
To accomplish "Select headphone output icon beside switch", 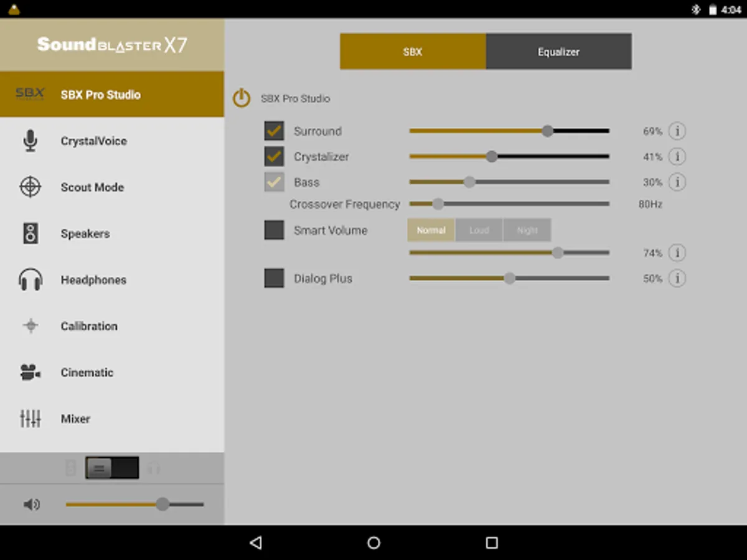I will 154,469.
